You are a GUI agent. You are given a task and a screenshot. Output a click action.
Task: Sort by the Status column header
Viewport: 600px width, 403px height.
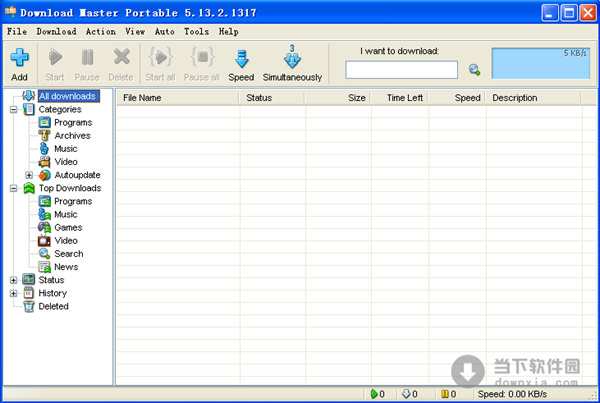click(272, 98)
